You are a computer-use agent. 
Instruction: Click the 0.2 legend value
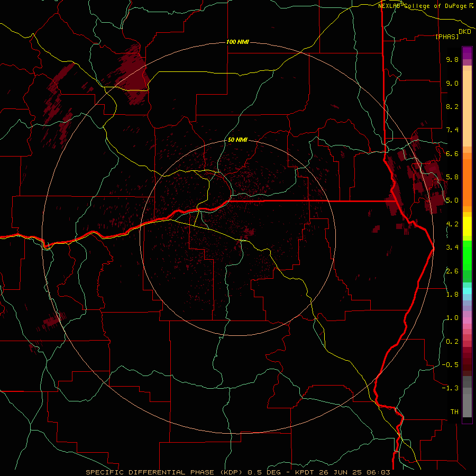(452, 342)
